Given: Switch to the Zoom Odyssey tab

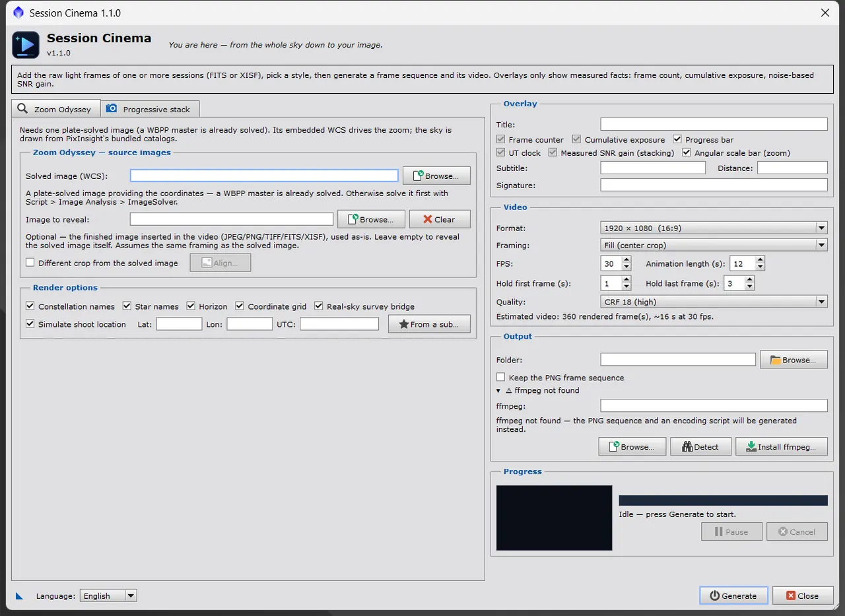Looking at the screenshot, I should point(56,109).
